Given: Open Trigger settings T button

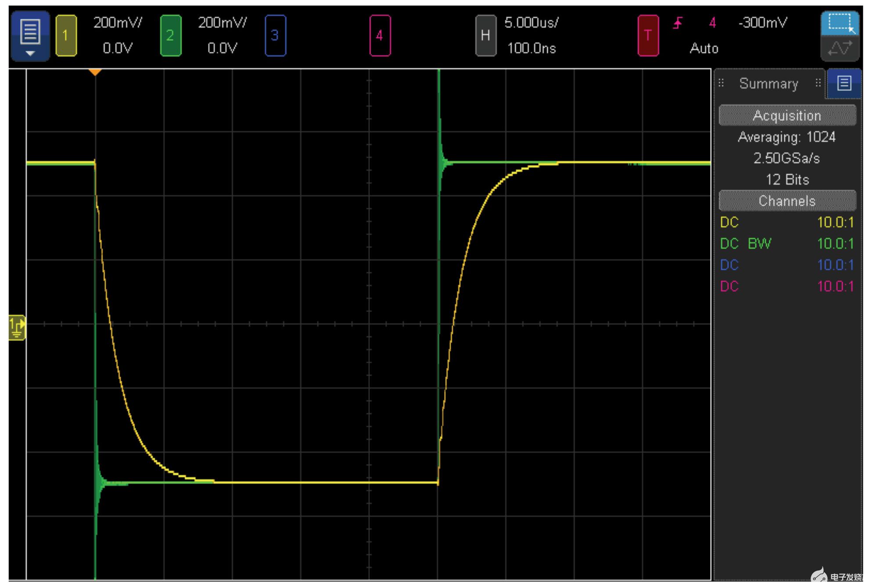Looking at the screenshot, I should tap(648, 36).
